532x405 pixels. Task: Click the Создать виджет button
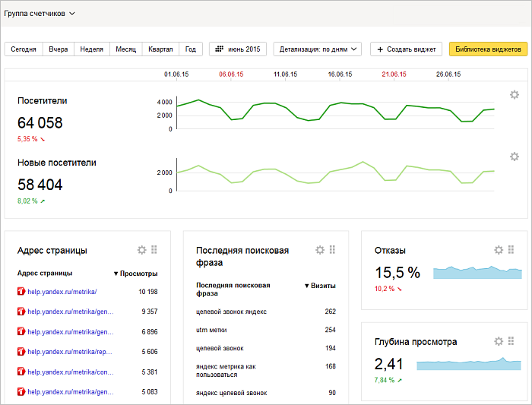407,49
